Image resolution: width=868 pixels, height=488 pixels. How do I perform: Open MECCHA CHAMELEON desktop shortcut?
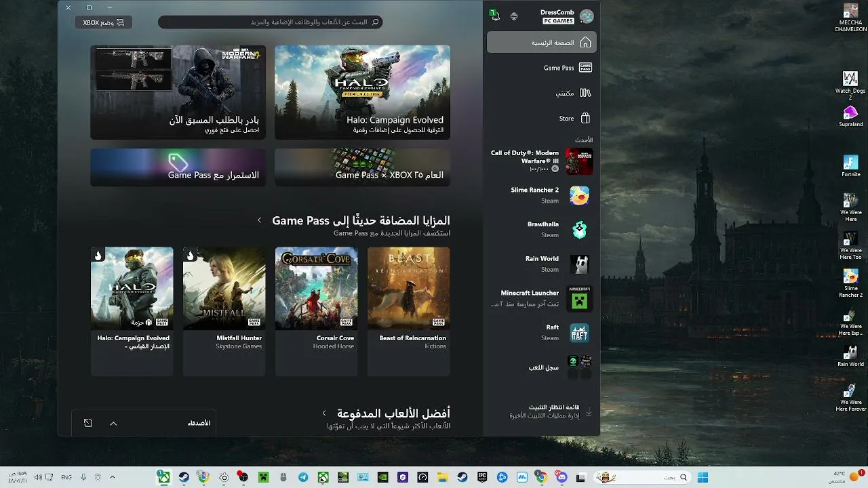click(x=850, y=18)
